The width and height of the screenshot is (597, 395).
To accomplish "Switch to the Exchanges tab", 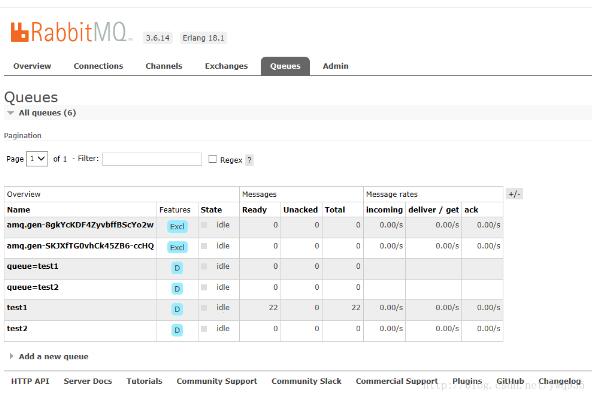I will click(x=226, y=66).
